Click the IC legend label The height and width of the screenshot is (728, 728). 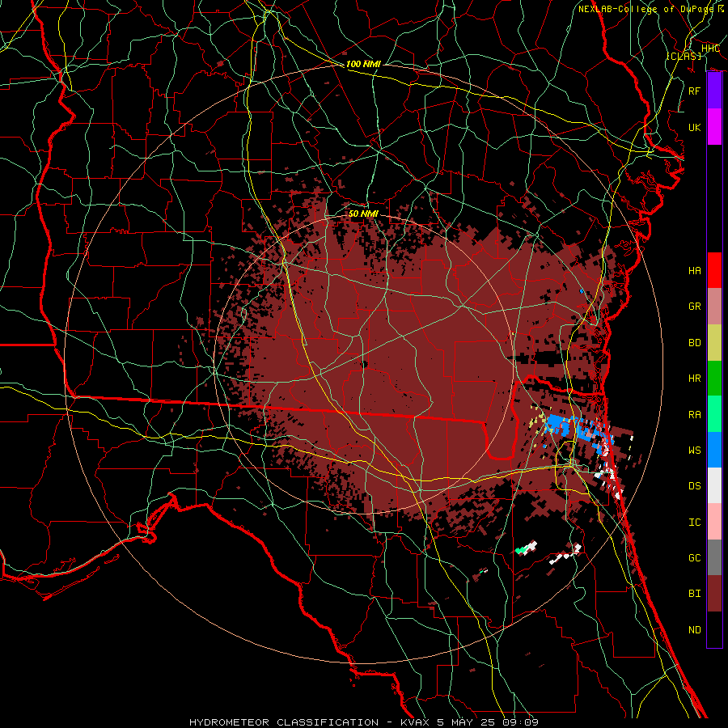point(694,523)
